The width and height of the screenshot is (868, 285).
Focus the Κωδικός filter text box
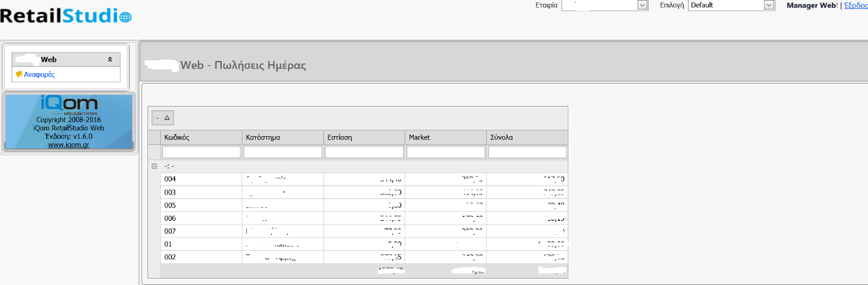click(x=201, y=152)
